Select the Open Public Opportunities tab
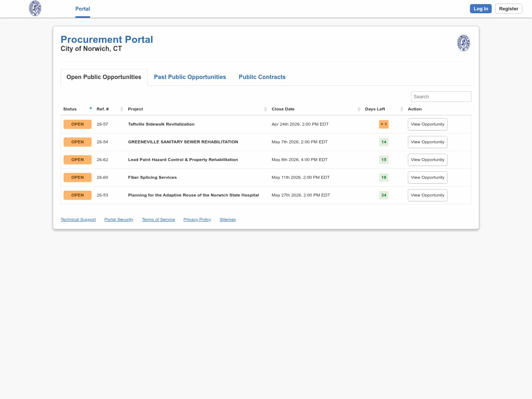532x399 pixels. click(104, 77)
